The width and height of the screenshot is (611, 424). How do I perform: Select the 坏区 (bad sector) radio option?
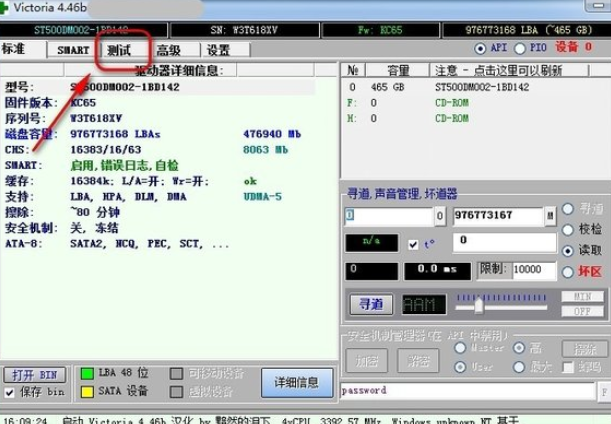tap(569, 271)
